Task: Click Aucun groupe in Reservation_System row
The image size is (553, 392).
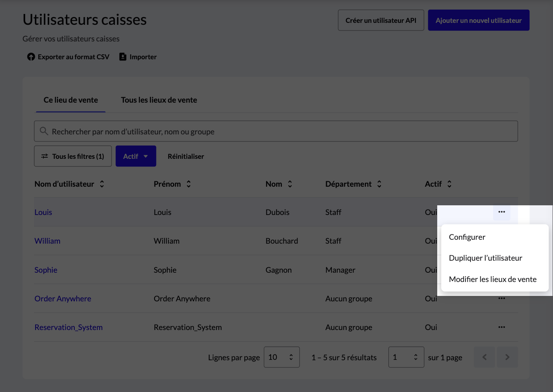Action: point(349,327)
